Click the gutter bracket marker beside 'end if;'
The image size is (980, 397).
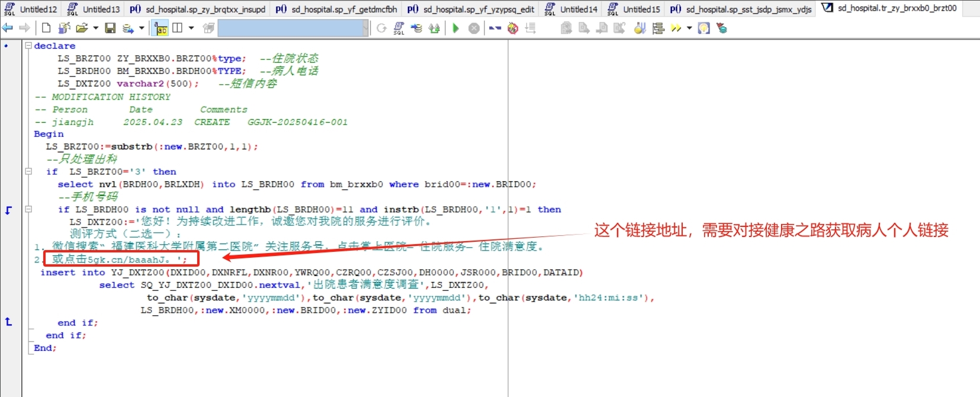[x=8, y=322]
